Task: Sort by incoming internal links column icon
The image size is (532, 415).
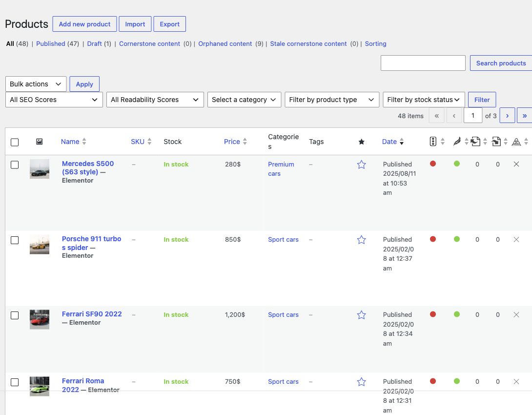Action: tap(496, 141)
